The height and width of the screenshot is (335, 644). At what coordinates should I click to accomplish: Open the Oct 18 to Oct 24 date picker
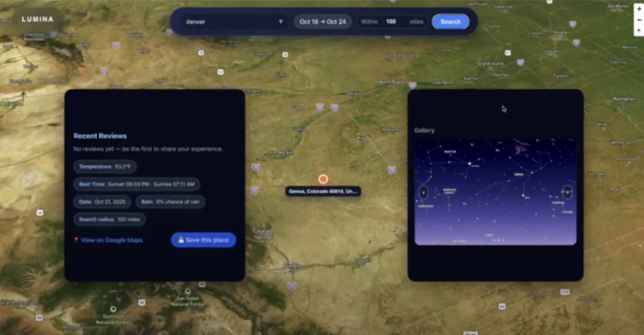[323, 22]
